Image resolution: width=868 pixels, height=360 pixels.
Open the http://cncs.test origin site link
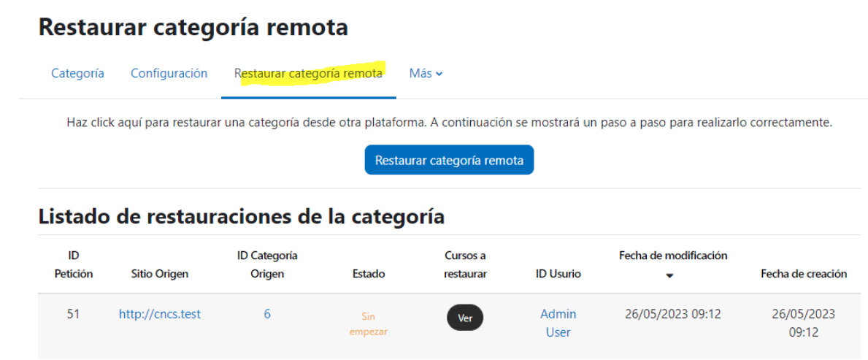coord(159,314)
